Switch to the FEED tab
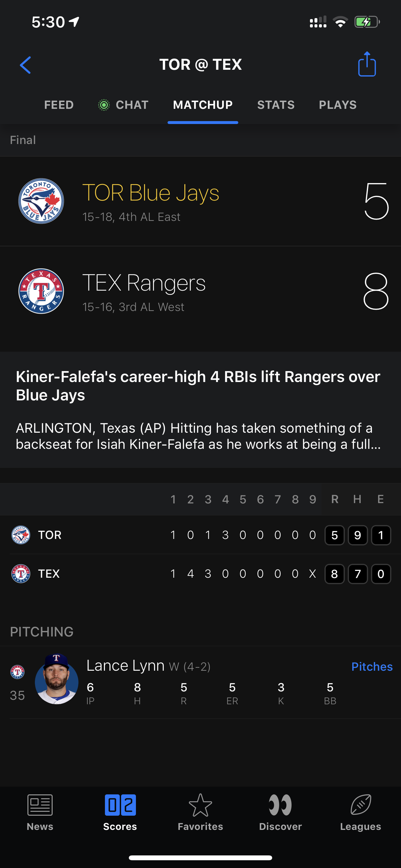The image size is (401, 868). click(x=59, y=105)
